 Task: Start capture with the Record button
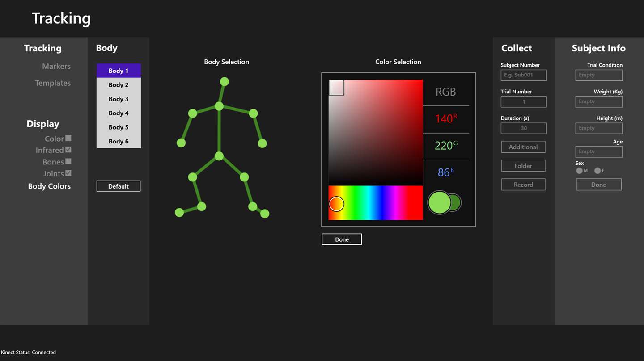(523, 185)
